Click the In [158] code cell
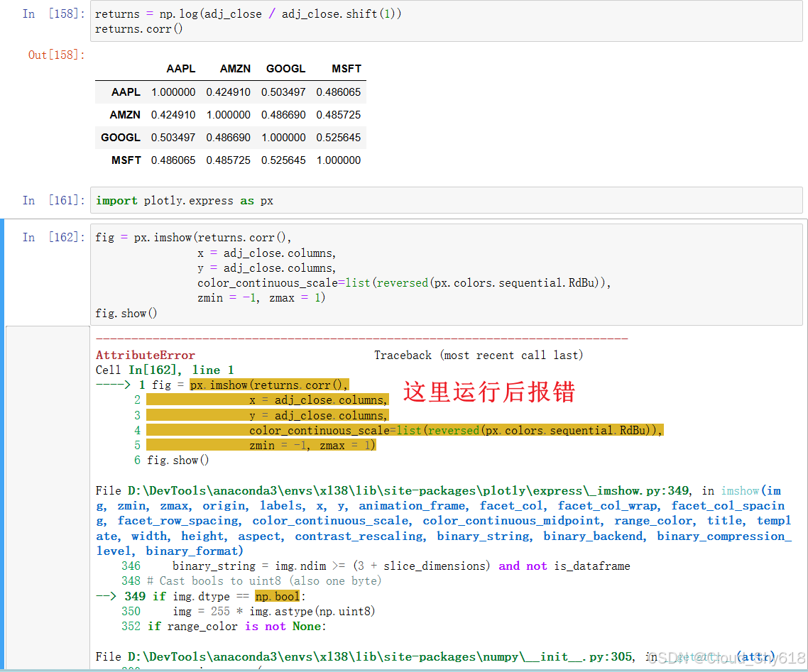 click(447, 21)
